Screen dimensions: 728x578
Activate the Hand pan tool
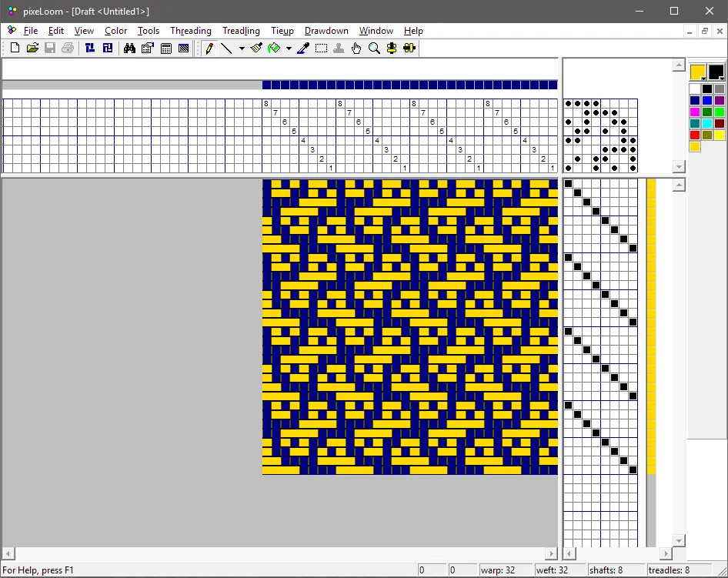pos(356,48)
